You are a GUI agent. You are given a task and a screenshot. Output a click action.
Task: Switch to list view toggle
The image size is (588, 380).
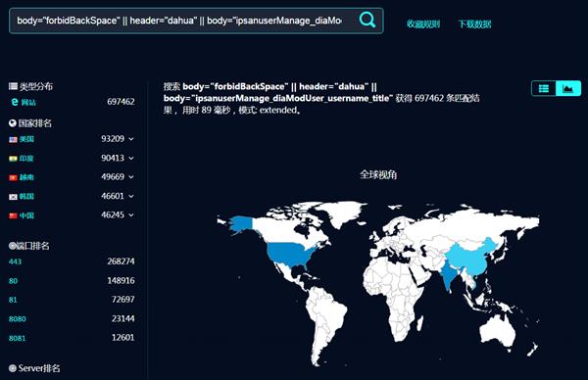point(544,88)
